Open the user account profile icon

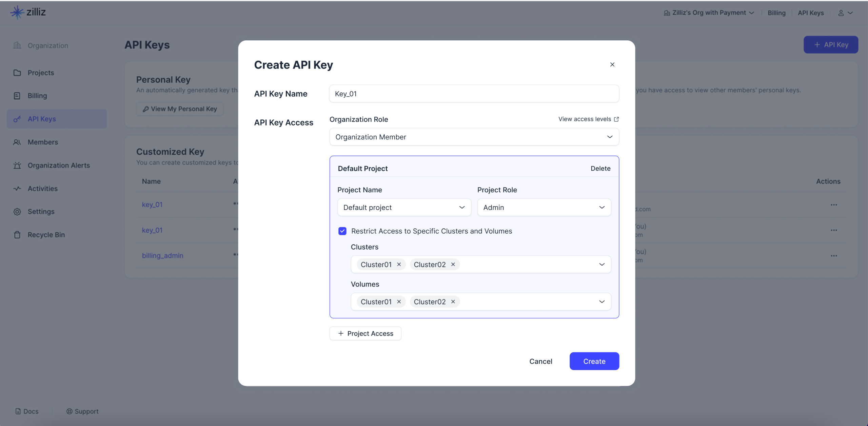841,13
